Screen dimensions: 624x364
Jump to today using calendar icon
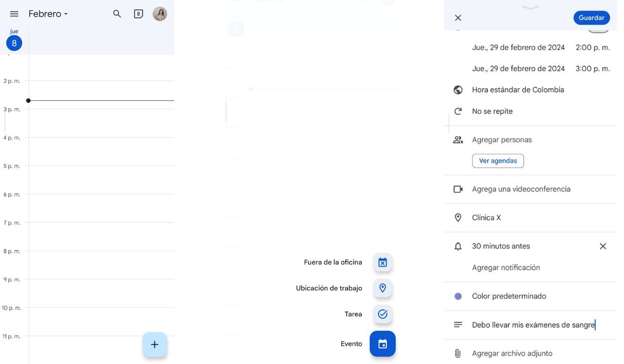(138, 14)
